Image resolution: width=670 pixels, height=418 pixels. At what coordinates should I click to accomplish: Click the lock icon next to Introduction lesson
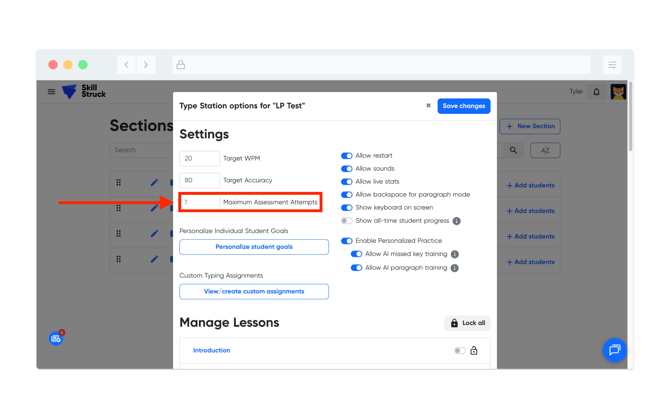(x=474, y=351)
